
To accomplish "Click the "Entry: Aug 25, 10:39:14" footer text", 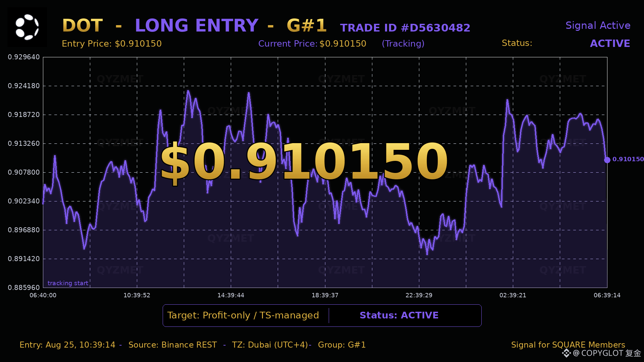I will click(x=67, y=345).
